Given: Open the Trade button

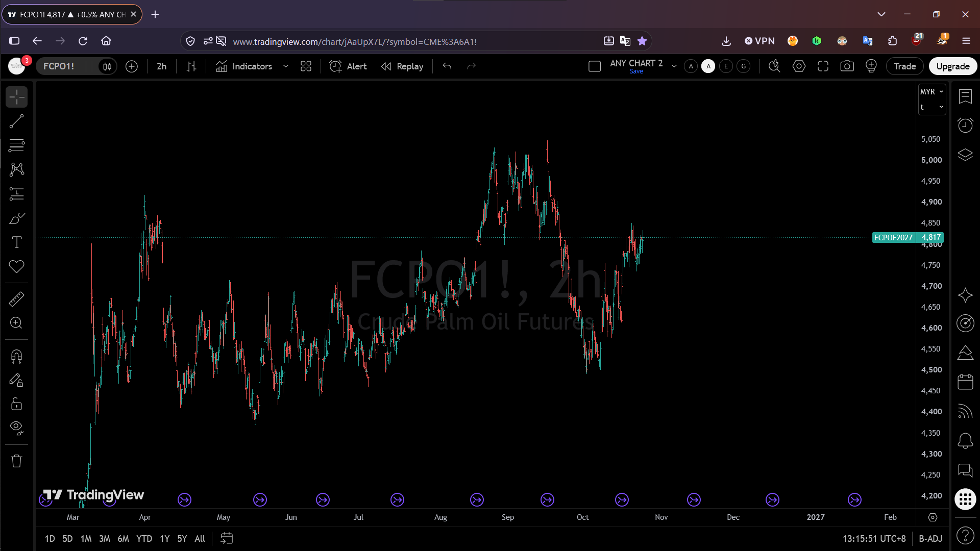Looking at the screenshot, I should pyautogui.click(x=904, y=66).
